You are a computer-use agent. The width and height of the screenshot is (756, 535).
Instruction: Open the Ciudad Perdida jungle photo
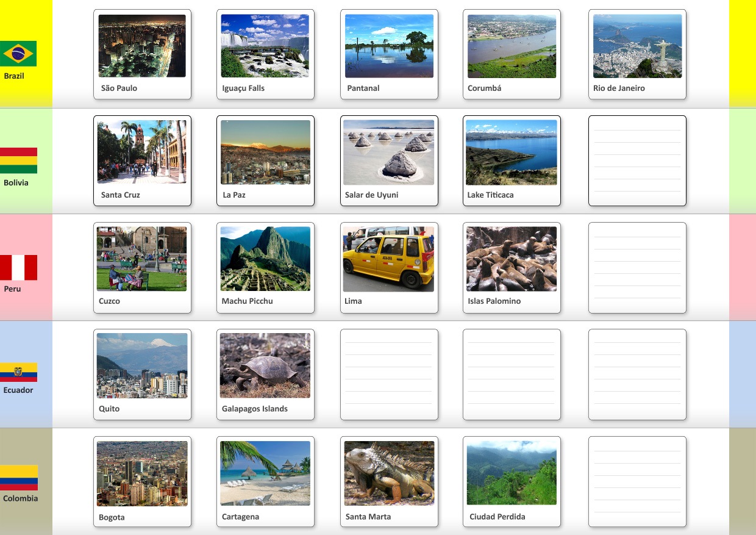(512, 473)
